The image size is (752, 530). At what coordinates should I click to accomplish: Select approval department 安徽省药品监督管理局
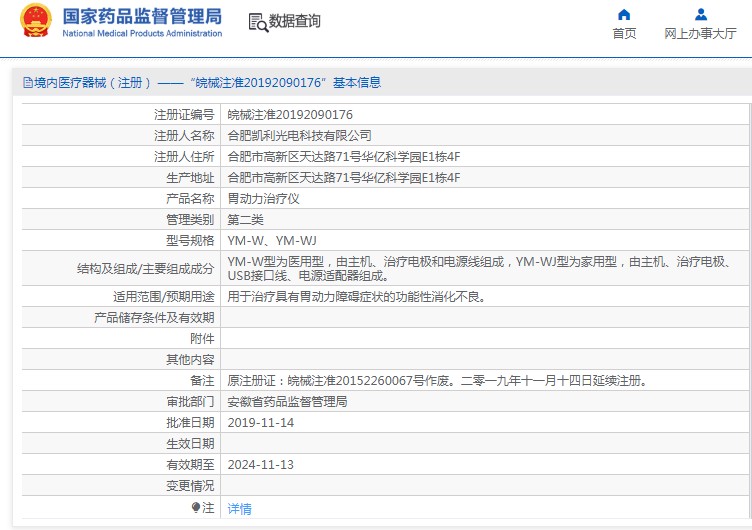coord(287,402)
